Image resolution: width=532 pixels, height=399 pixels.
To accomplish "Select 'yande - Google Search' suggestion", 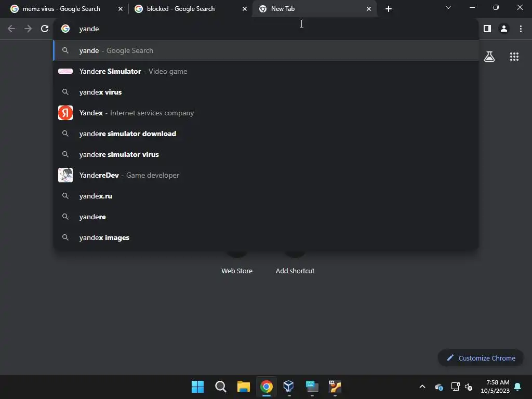I will (x=267, y=50).
